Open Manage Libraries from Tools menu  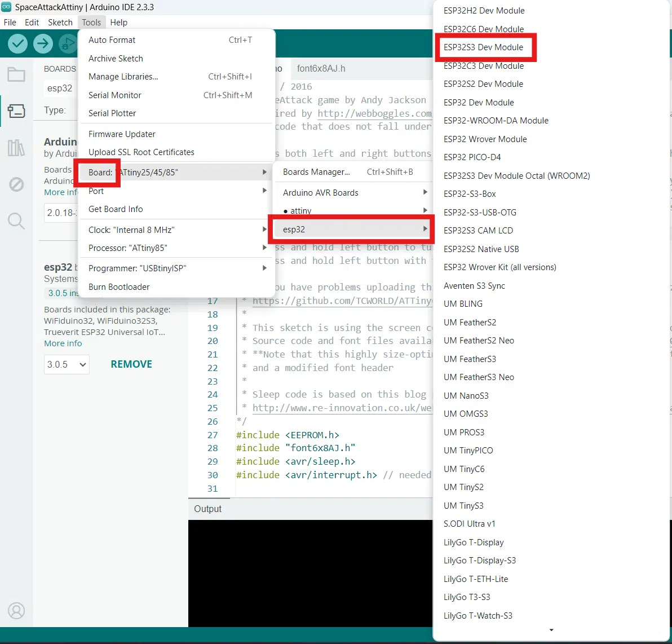point(177,76)
